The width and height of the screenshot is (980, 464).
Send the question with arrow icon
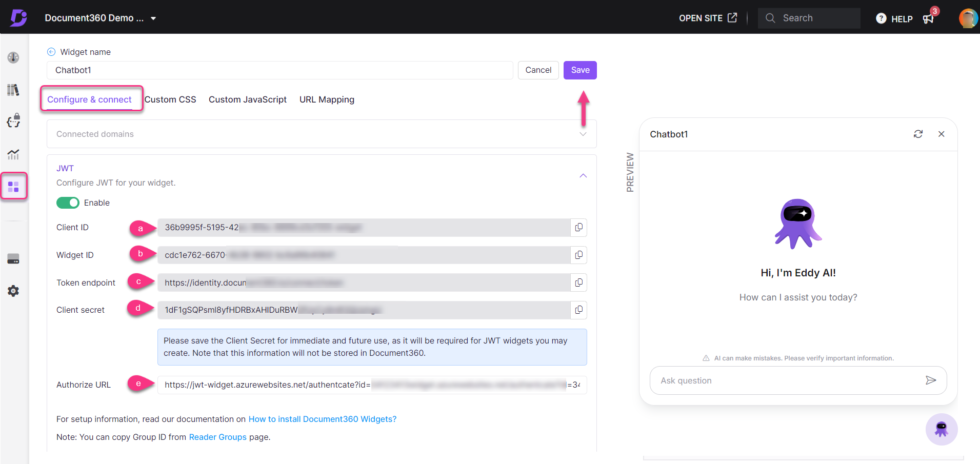[931, 380]
